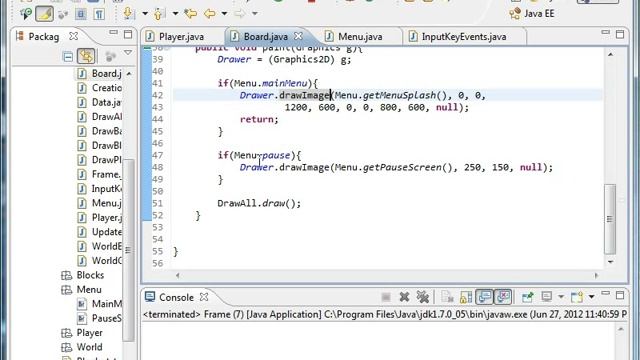Toggle Link with Editor in Package Explorer
The image size is (640, 360).
(86, 56)
